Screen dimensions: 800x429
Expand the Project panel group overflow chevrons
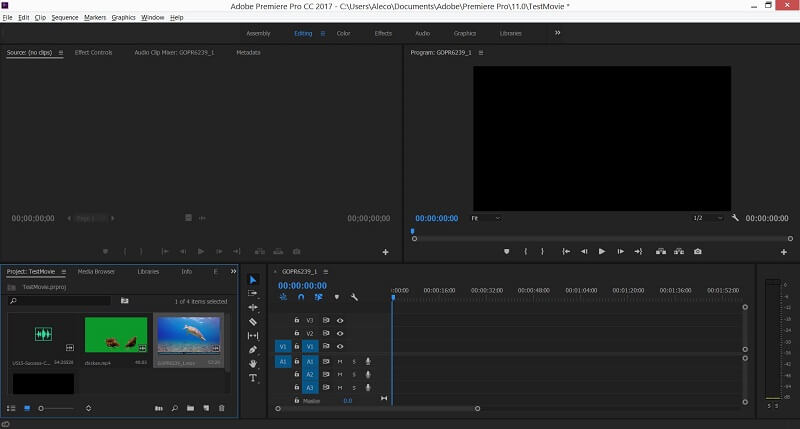[x=233, y=271]
